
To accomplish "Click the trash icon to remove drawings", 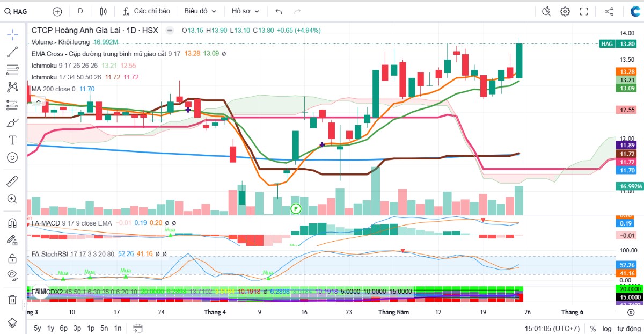I will click(12, 299).
